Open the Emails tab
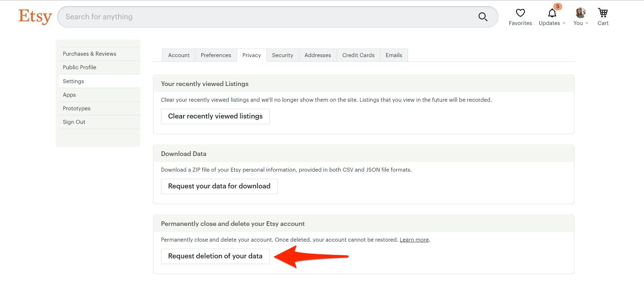Image resolution: width=644 pixels, height=283 pixels. 394,55
